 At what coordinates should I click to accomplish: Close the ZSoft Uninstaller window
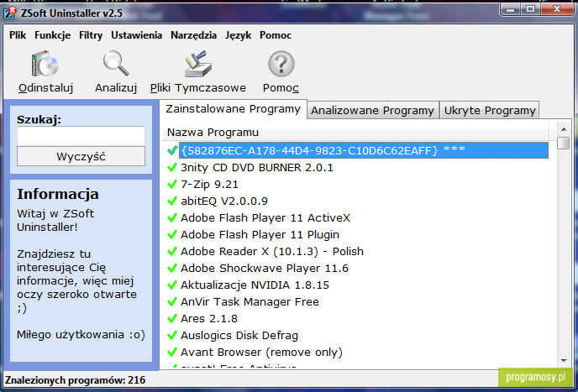pos(557,9)
